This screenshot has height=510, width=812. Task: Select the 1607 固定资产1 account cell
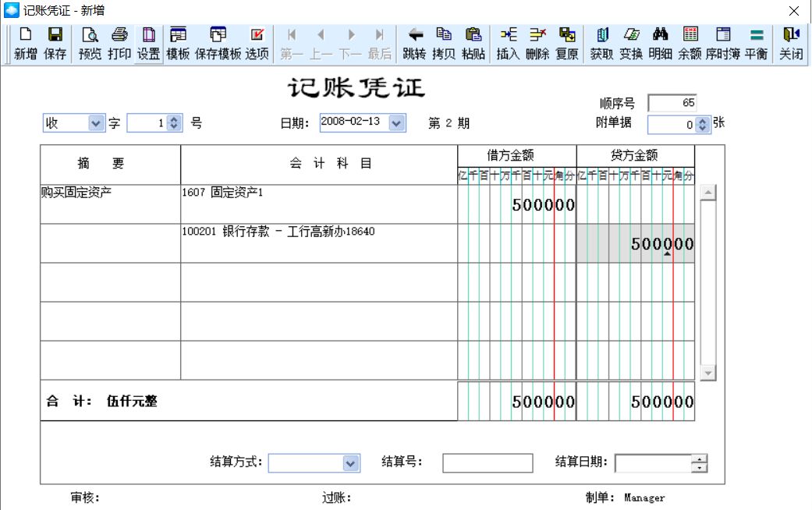[x=319, y=204]
